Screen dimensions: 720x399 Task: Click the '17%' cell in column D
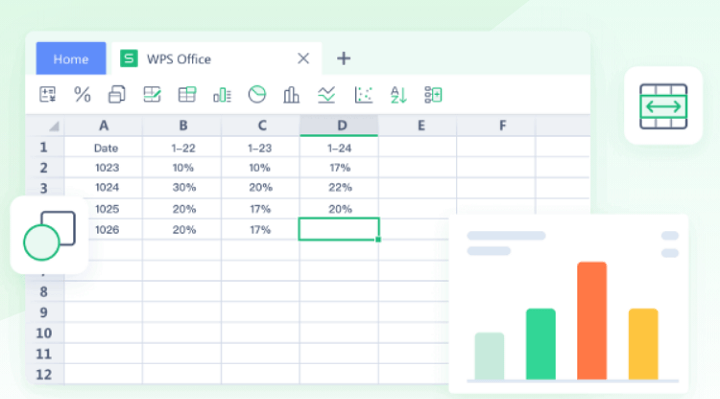(339, 168)
